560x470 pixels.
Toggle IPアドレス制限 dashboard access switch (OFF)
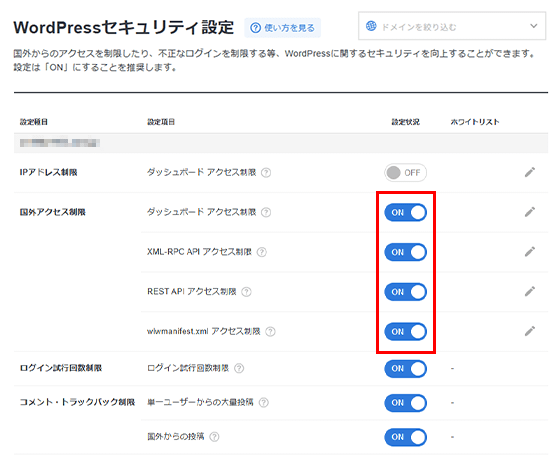[x=405, y=173]
